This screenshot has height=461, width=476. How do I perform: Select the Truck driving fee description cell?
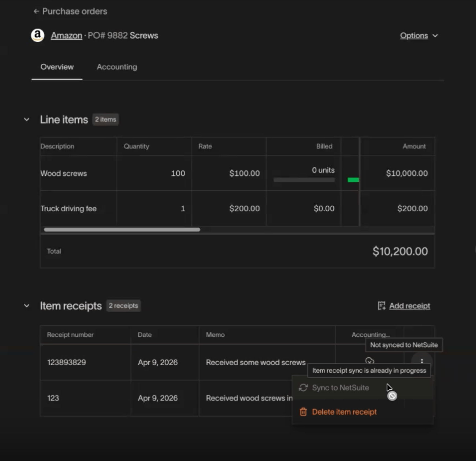(x=78, y=208)
